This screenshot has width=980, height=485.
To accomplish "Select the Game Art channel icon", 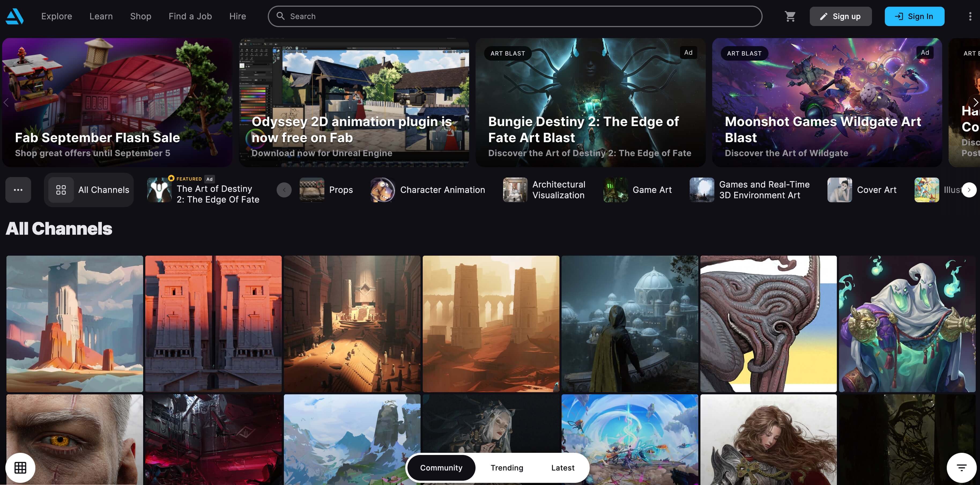I will coord(615,190).
